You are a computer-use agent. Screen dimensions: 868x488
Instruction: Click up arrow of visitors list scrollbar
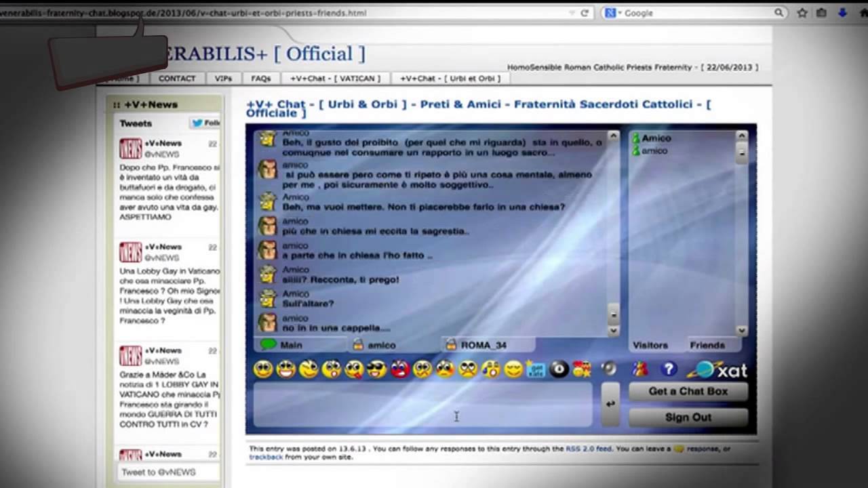click(x=742, y=136)
